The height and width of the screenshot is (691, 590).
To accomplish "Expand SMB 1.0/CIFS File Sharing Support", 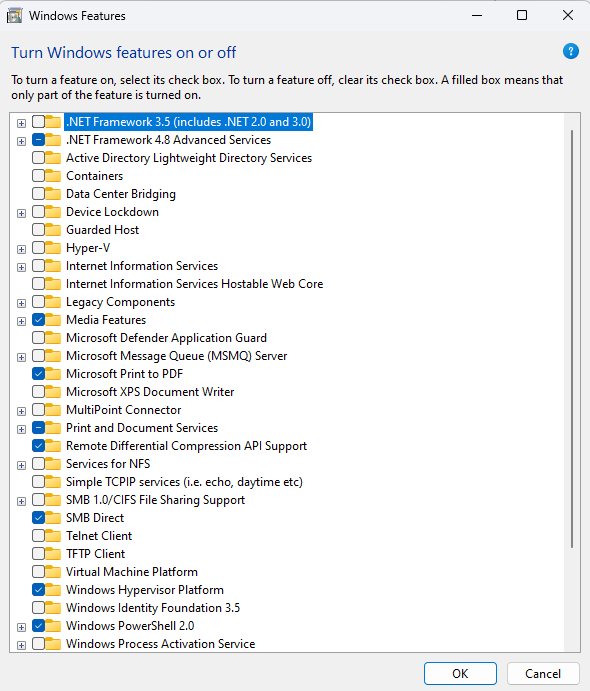I will coord(21,502).
